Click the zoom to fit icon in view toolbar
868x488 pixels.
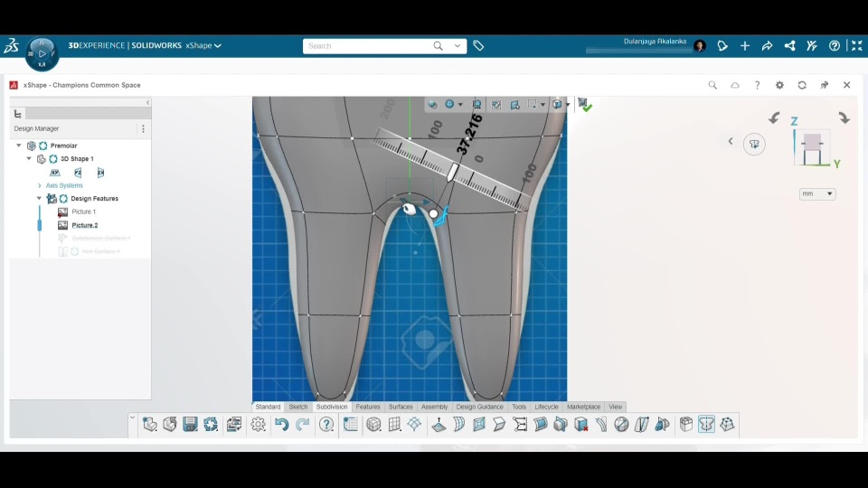click(476, 104)
